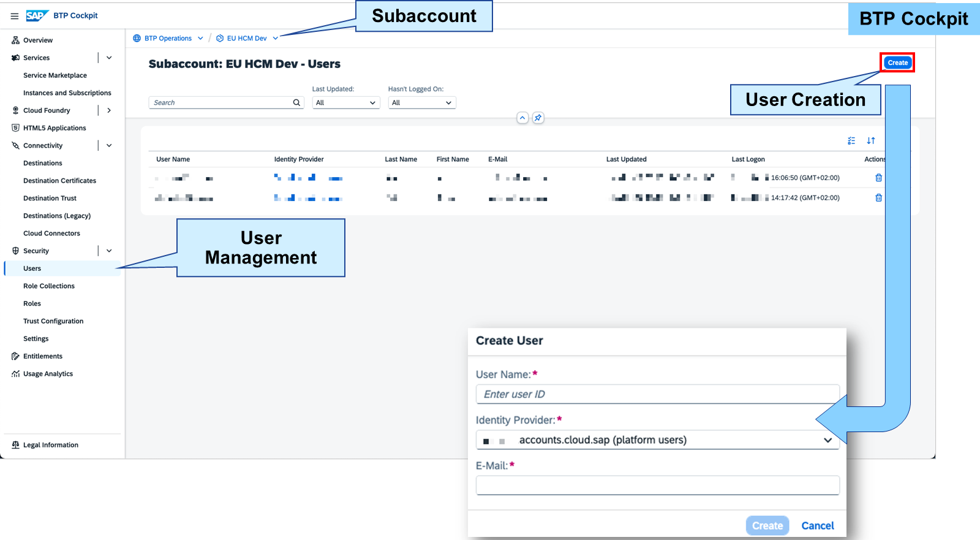Image resolution: width=980 pixels, height=540 pixels.
Task: Click the Connectivity plug icon
Action: pyautogui.click(x=15, y=146)
